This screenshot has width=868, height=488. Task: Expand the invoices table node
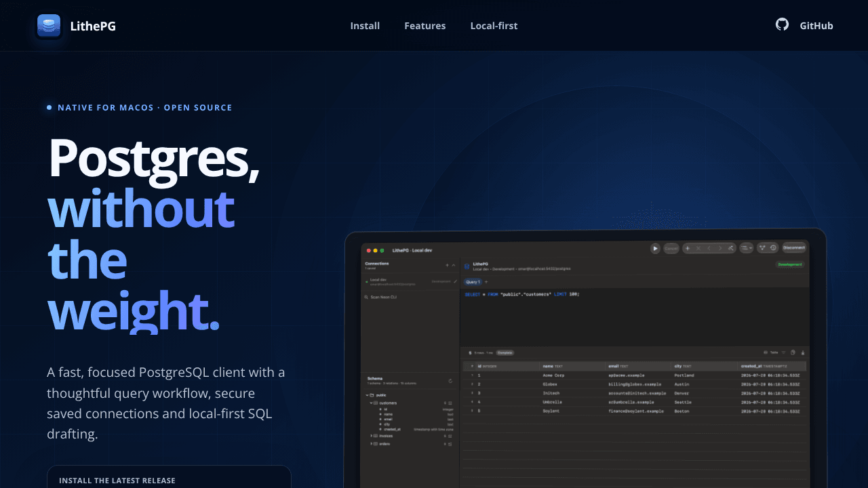[372, 436]
